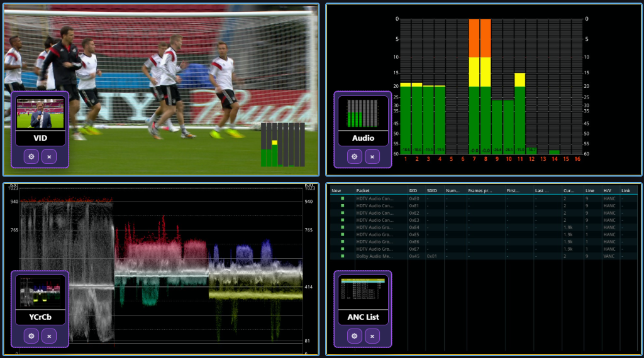644x358 pixels.
Task: Click the Last ... column header
Action: point(541,191)
